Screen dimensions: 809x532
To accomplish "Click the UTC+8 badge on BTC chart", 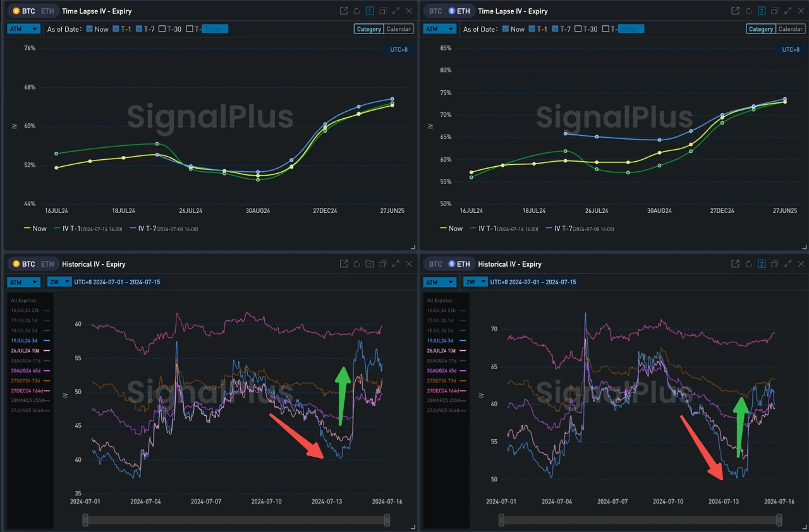I will [x=399, y=49].
